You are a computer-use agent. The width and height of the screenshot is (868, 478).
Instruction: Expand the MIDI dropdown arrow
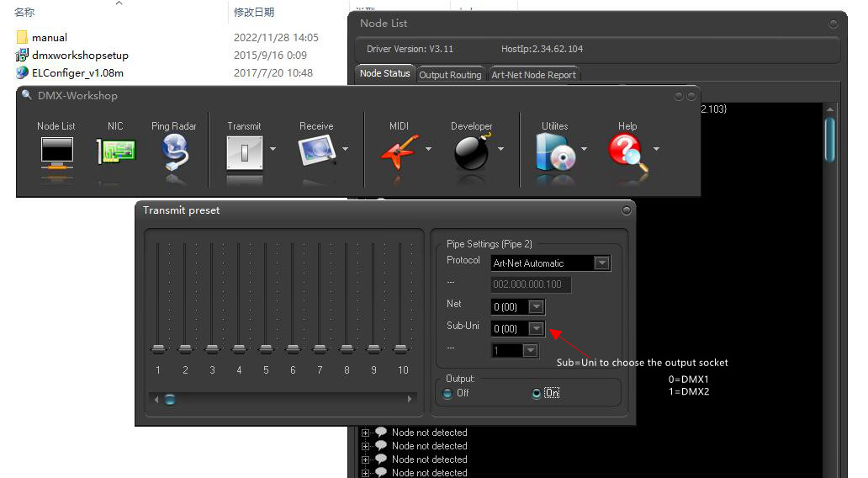(428, 149)
